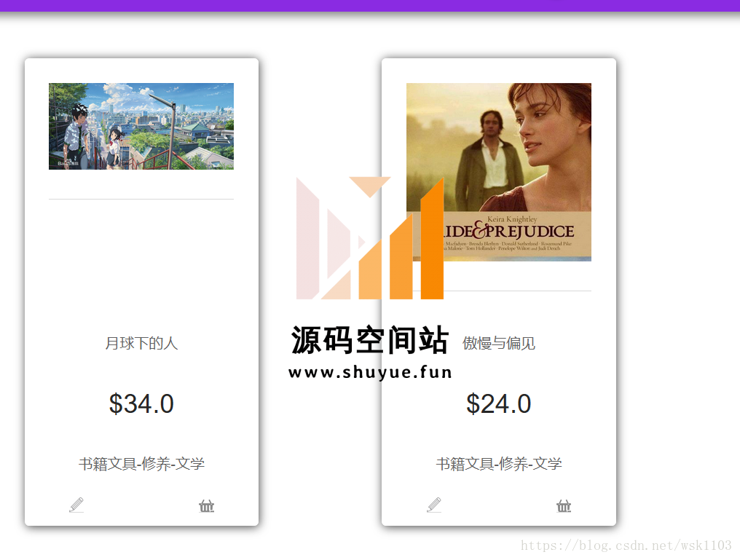Click the edit pencil icon on 傲慢与偏见 card

(434, 505)
